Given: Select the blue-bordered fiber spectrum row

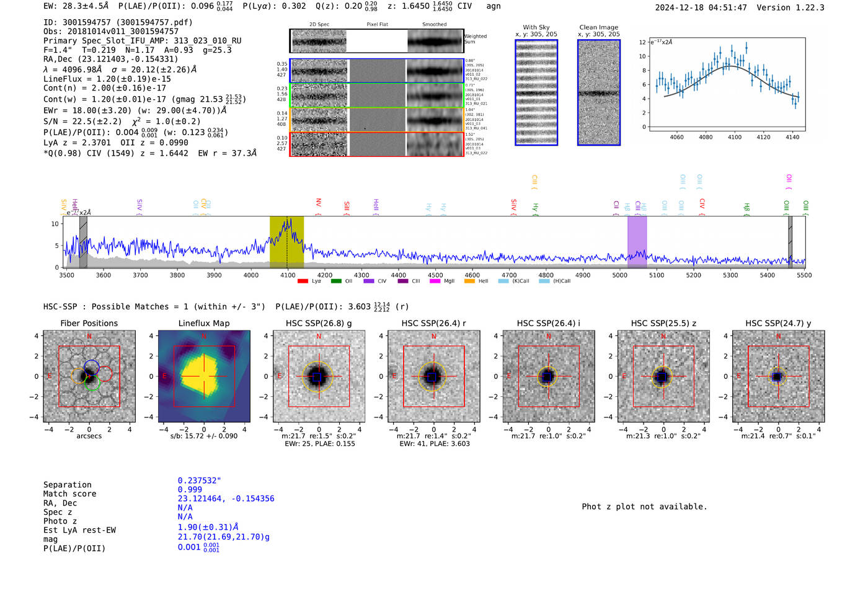Looking at the screenshot, I should coord(376,71).
